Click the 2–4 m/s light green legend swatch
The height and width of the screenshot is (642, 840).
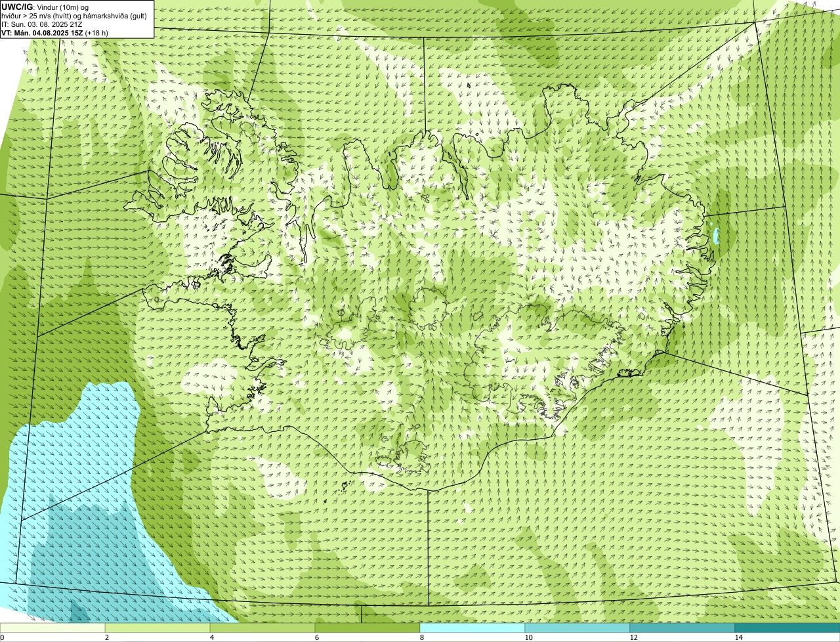pyautogui.click(x=157, y=628)
